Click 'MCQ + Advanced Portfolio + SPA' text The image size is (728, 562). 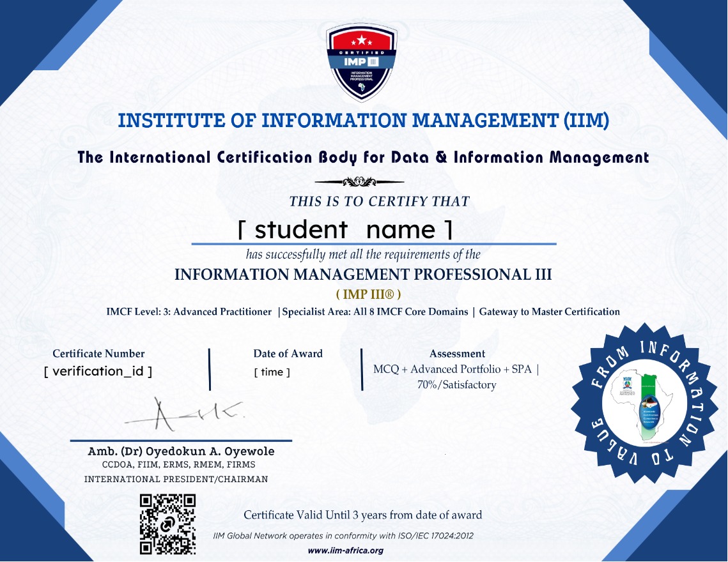coord(453,369)
